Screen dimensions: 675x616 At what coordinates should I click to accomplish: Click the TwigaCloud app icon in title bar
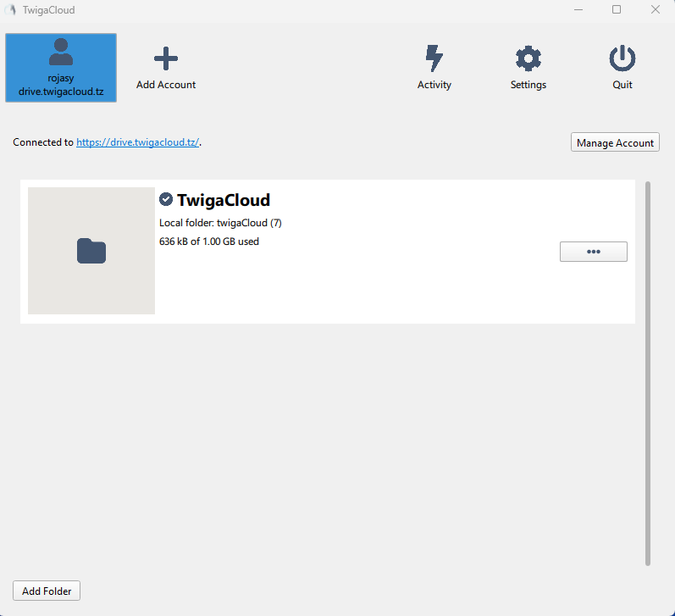click(10, 9)
